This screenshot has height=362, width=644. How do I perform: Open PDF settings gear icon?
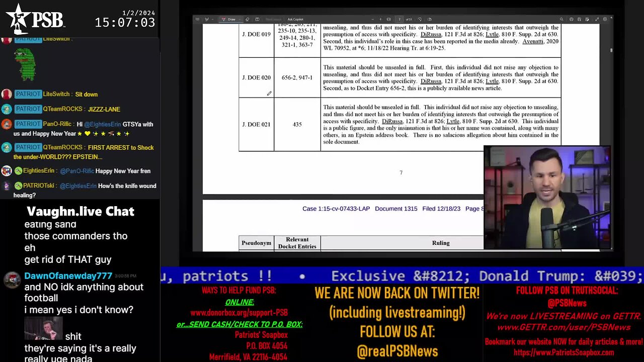pyautogui.click(x=605, y=19)
